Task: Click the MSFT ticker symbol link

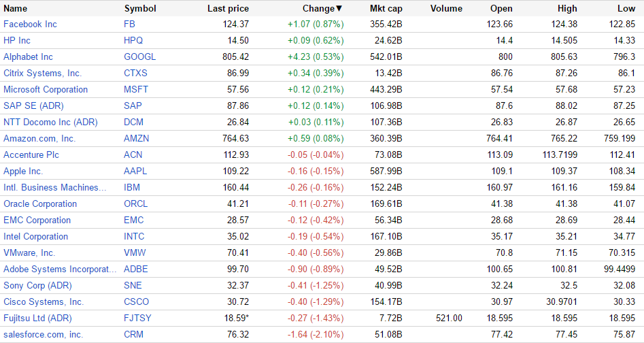Action: pyautogui.click(x=136, y=90)
